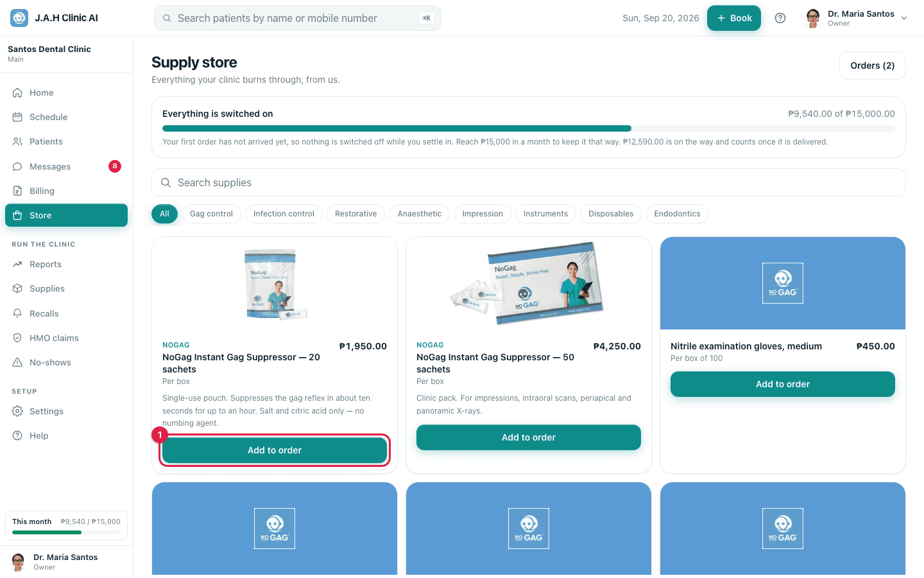Image resolution: width=924 pixels, height=578 pixels.
Task: Click the ₱9,540.00 of ₱15,000.00 total
Action: (842, 114)
